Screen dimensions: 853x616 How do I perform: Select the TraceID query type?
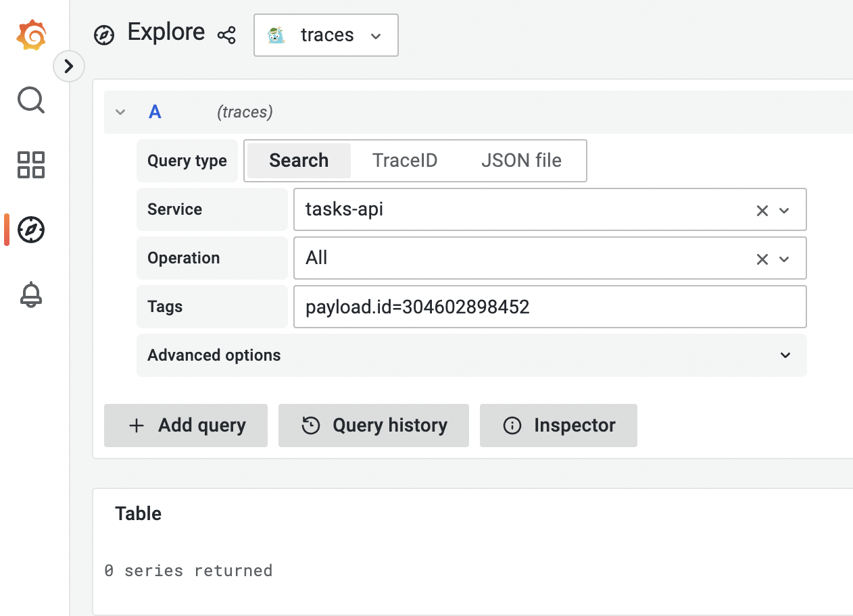pyautogui.click(x=405, y=161)
